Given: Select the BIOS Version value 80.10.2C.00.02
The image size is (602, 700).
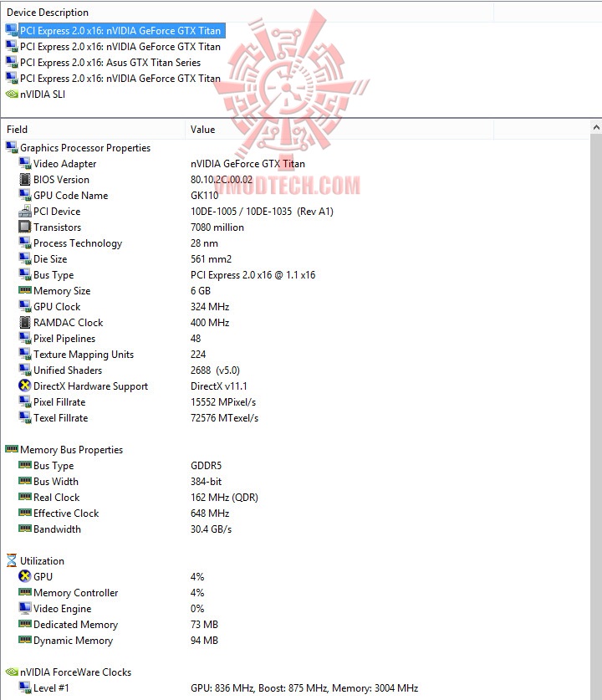Looking at the screenshot, I should (222, 180).
